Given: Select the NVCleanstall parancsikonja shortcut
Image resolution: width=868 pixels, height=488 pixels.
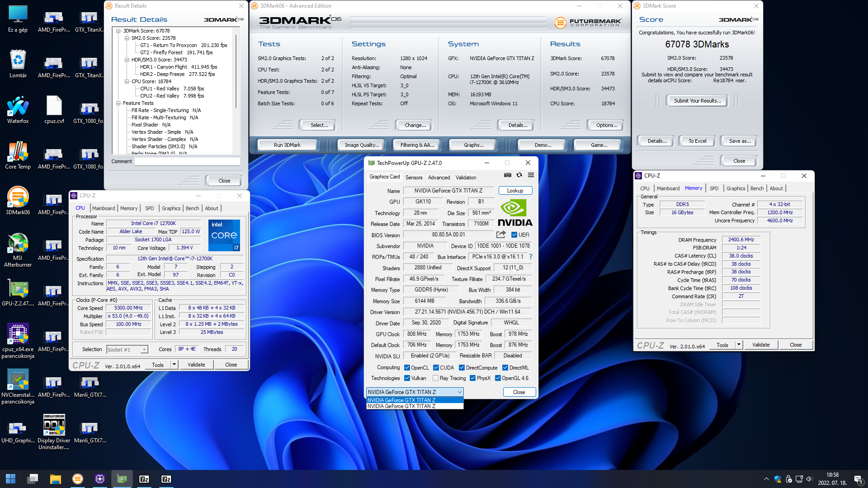Looking at the screenshot, I should click(18, 387).
